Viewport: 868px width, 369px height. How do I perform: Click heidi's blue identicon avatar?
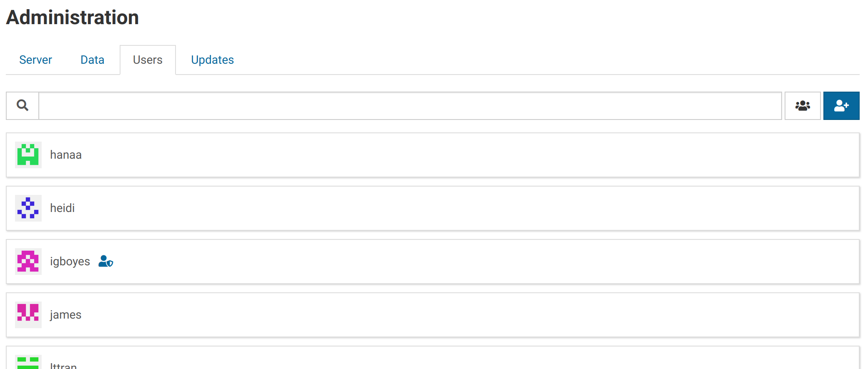[28, 208]
